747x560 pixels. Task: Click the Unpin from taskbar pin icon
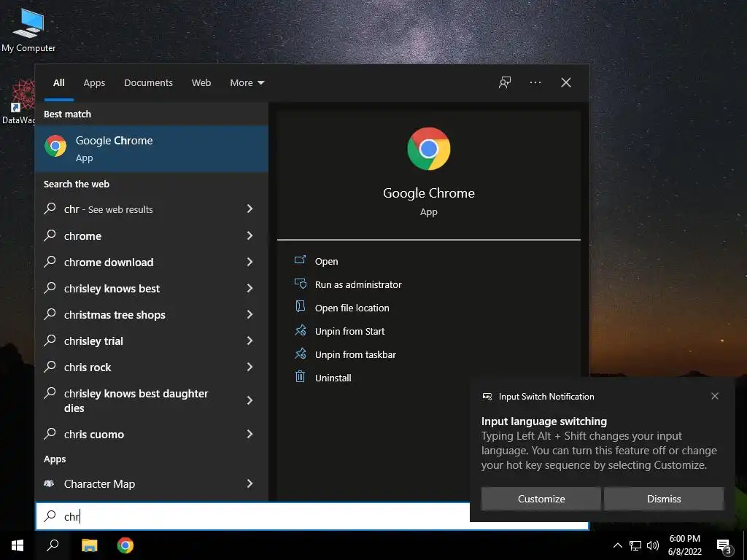click(x=300, y=354)
